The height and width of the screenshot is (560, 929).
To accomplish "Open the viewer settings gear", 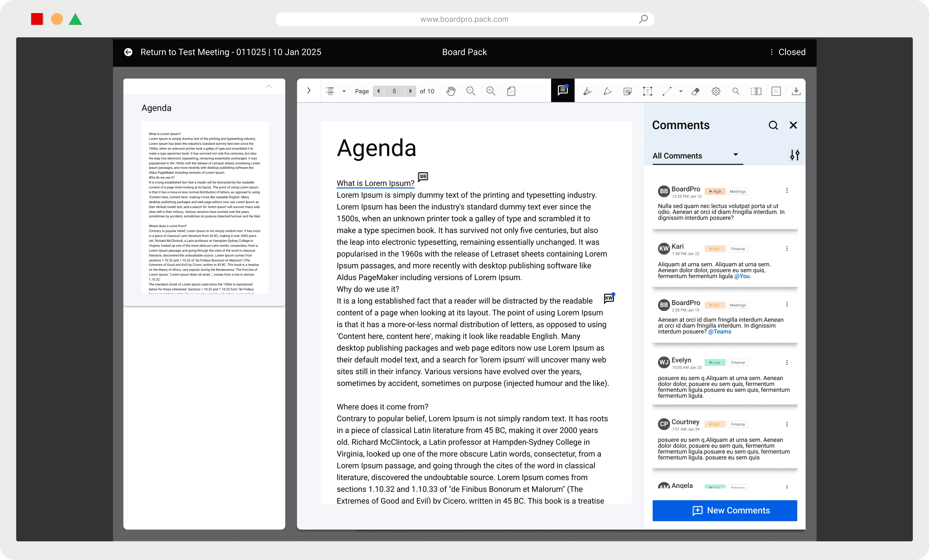I will (716, 91).
